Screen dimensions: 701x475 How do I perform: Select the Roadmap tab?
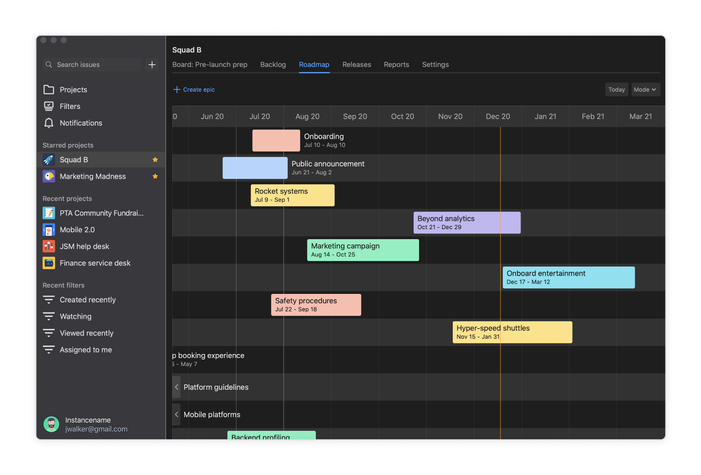click(x=314, y=65)
